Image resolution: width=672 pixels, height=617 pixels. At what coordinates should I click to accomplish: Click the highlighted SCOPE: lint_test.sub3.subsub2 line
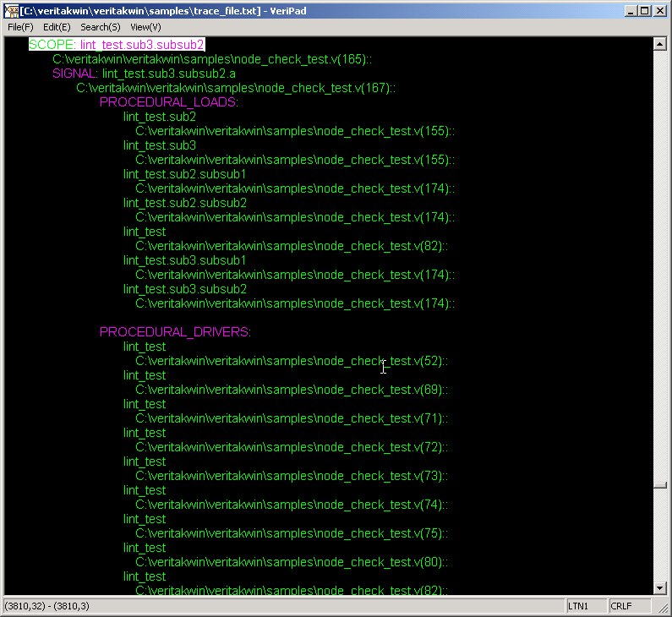pos(117,45)
